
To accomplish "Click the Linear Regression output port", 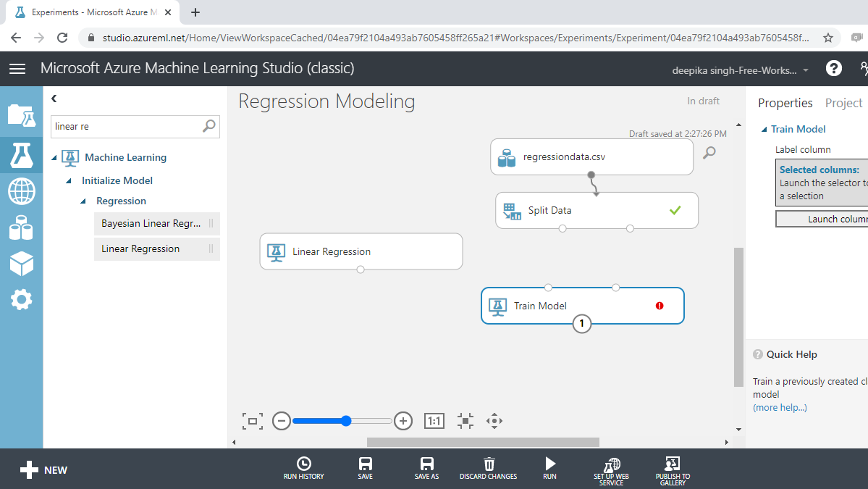I will [361, 269].
